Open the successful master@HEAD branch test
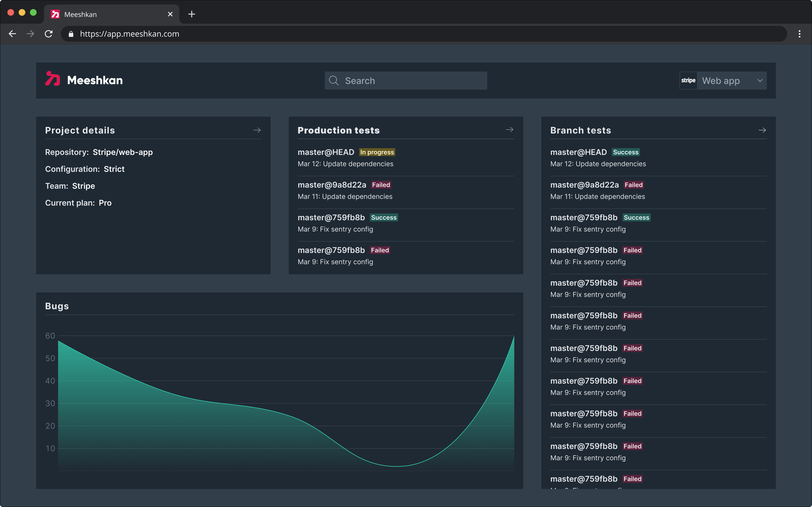Screen dimensions: 812x507 (579, 152)
